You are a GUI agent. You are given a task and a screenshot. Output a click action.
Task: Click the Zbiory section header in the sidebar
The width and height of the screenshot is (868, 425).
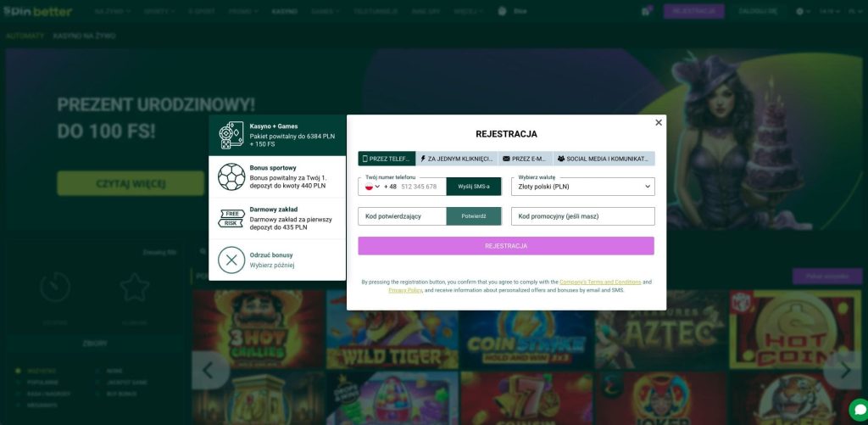95,344
